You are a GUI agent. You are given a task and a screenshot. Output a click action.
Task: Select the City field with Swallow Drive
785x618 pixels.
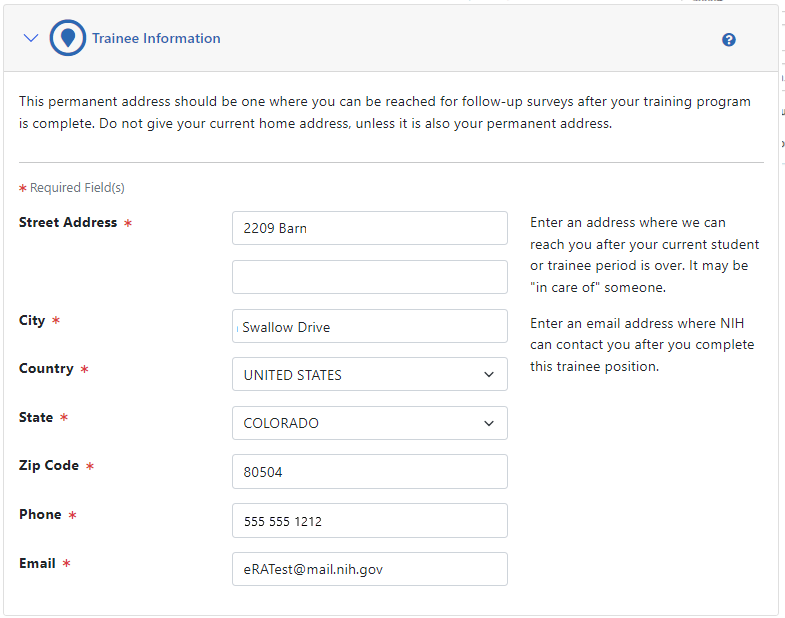tap(369, 327)
